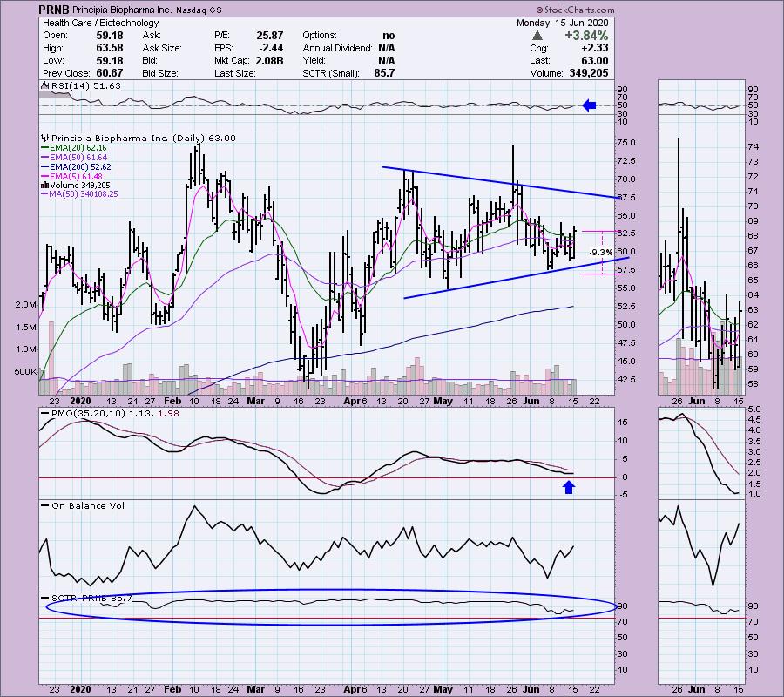Click the Last value 63.00 in the header
The width and height of the screenshot is (784, 697).
coord(594,60)
